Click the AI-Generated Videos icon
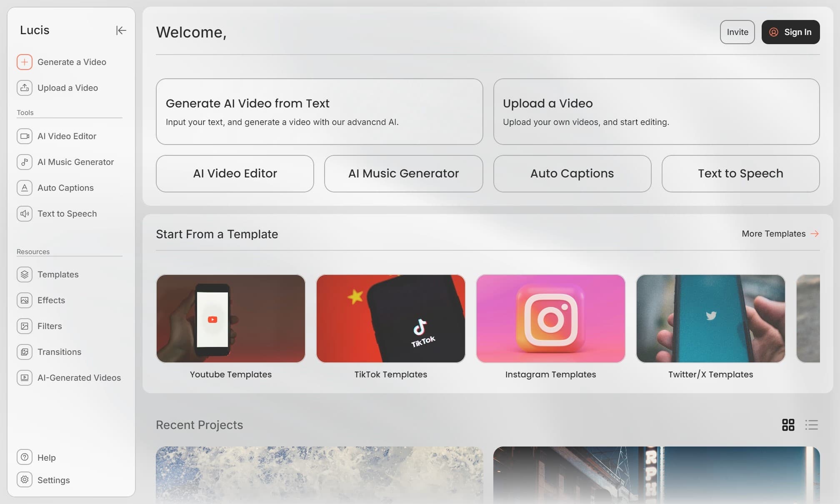This screenshot has height=504, width=840. pos(25,377)
